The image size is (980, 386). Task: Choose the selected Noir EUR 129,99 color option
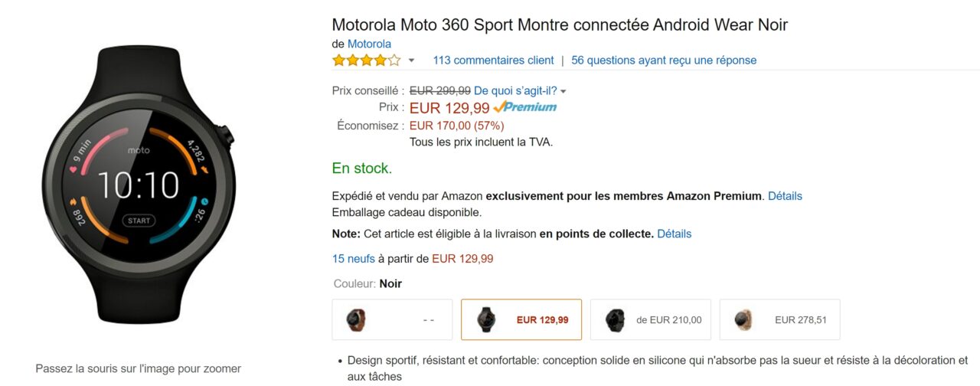tap(521, 319)
